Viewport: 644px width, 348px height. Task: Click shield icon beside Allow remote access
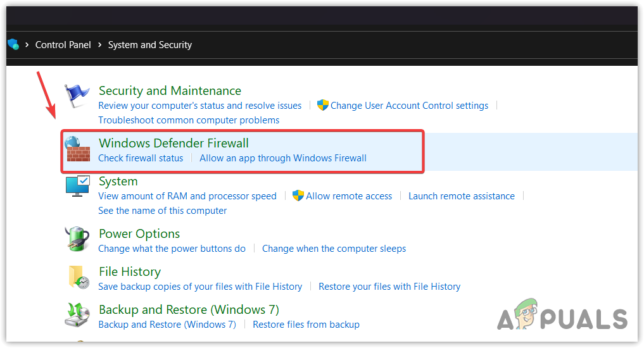coord(298,196)
